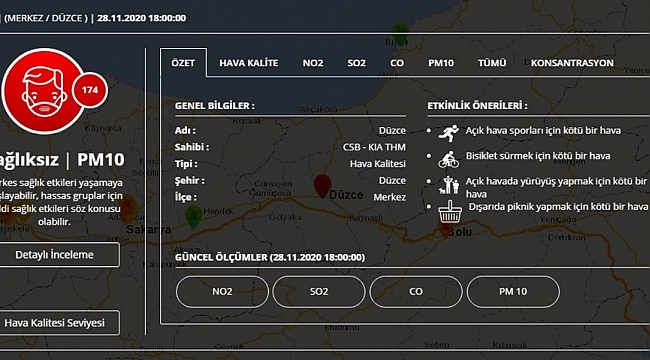Click the GÜNCEL ÖLÇÜMLER heading text
Screen dimensions: 650x360
(x=270, y=258)
